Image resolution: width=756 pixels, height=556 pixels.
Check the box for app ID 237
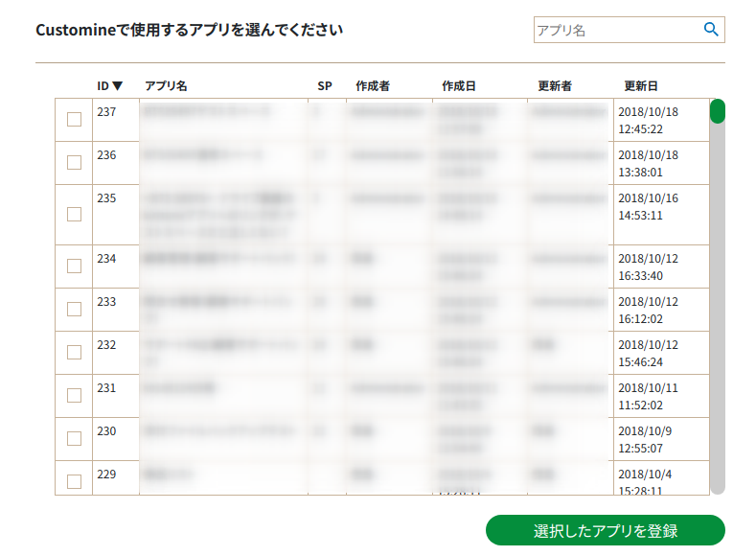tap(74, 119)
